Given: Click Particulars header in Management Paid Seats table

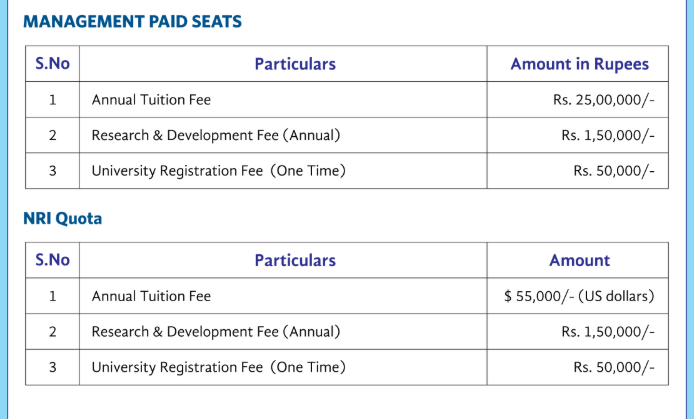Looking at the screenshot, I should click(x=295, y=64).
